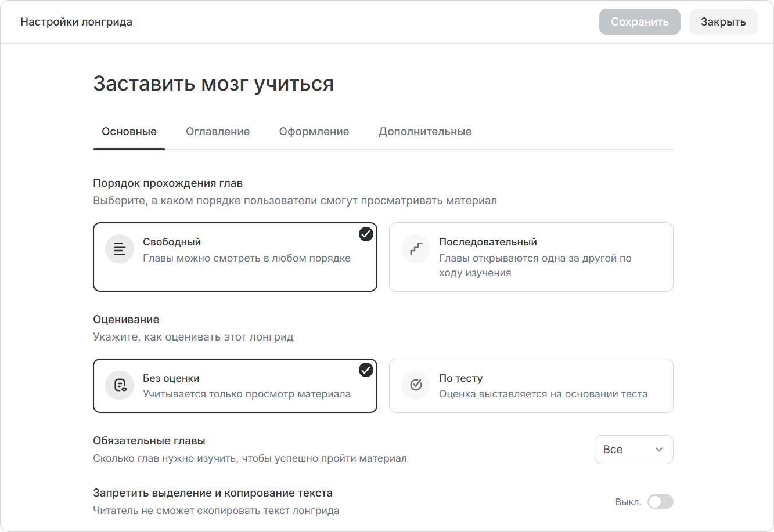Click the Порядок прохождения глав heading
The width and height of the screenshot is (774, 532).
[168, 183]
